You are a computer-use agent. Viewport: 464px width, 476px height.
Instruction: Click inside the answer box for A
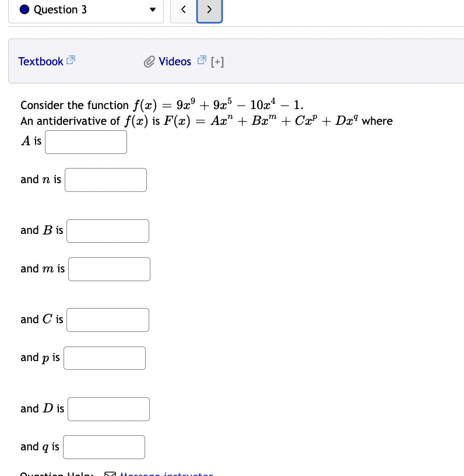point(86,142)
